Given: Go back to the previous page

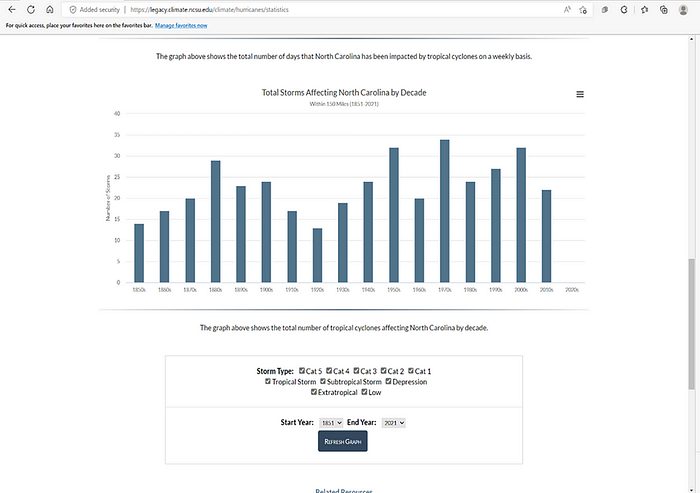Looking at the screenshot, I should tap(12, 9).
